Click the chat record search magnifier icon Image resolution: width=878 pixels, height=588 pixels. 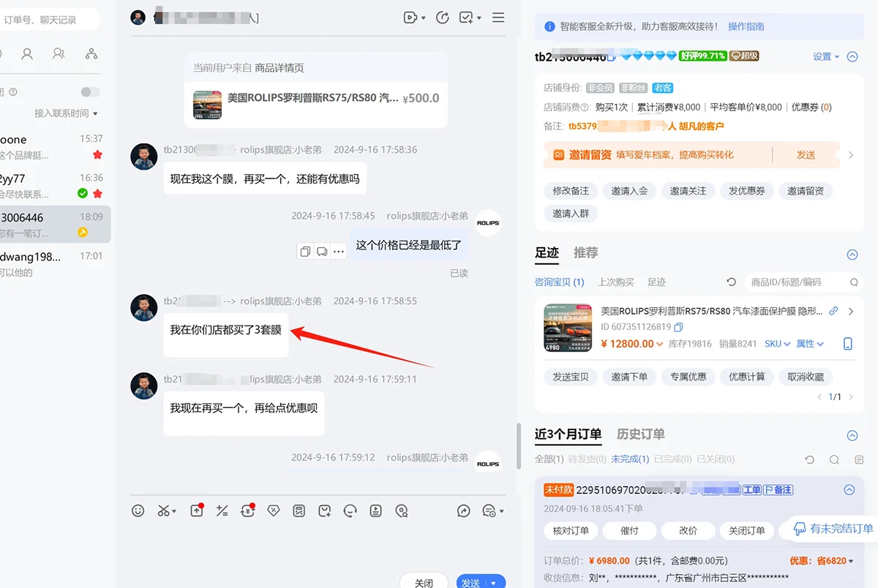pyautogui.click(x=401, y=510)
